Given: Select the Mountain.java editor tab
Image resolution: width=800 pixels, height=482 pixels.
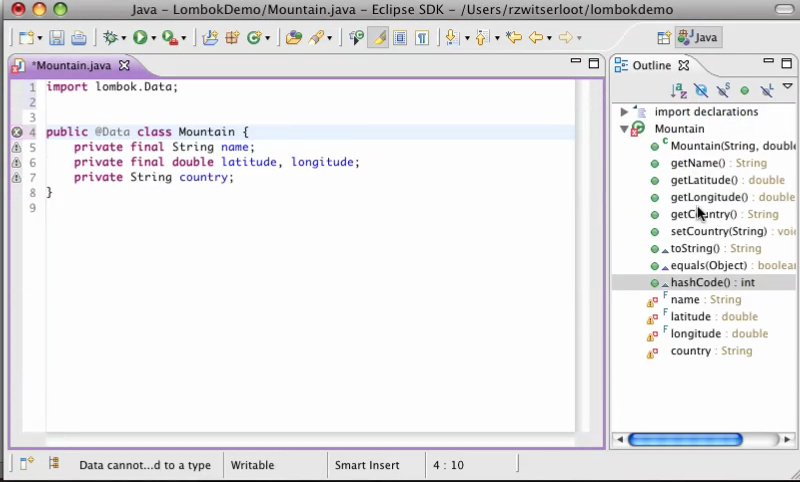Looking at the screenshot, I should coord(72,66).
